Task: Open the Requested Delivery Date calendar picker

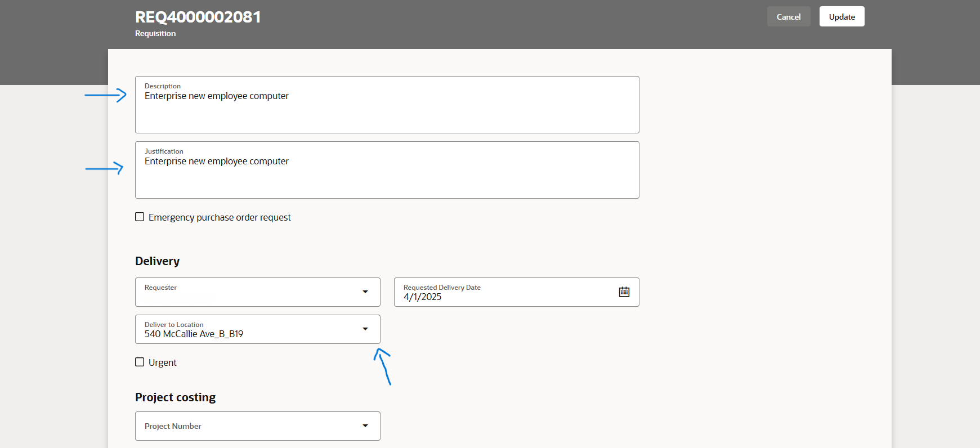Action: click(624, 292)
